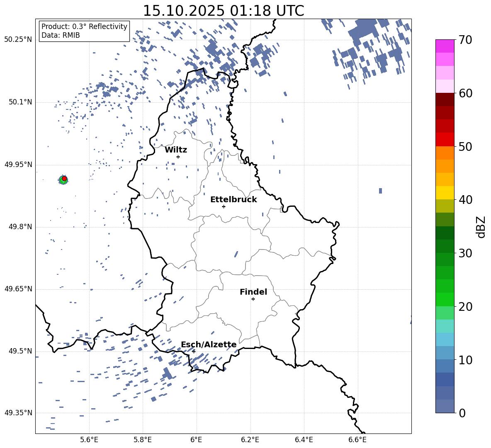Click the Esch/Alzette station label
The image size is (491, 448).
coord(209,345)
